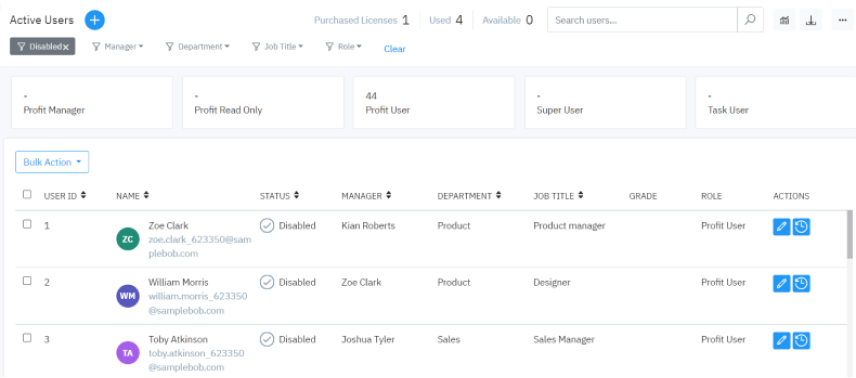Screen dimensions: 856x378
Task: Click the table vertical scrollbar
Action: (849, 234)
